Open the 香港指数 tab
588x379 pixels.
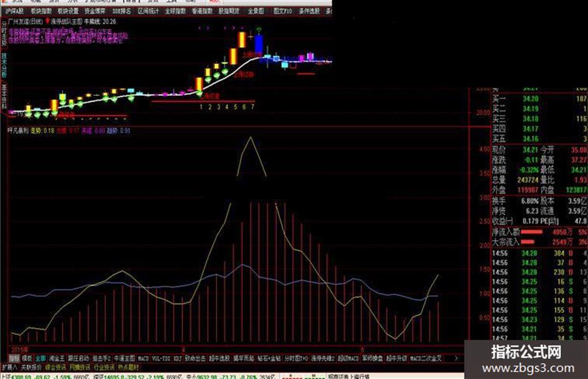point(202,11)
